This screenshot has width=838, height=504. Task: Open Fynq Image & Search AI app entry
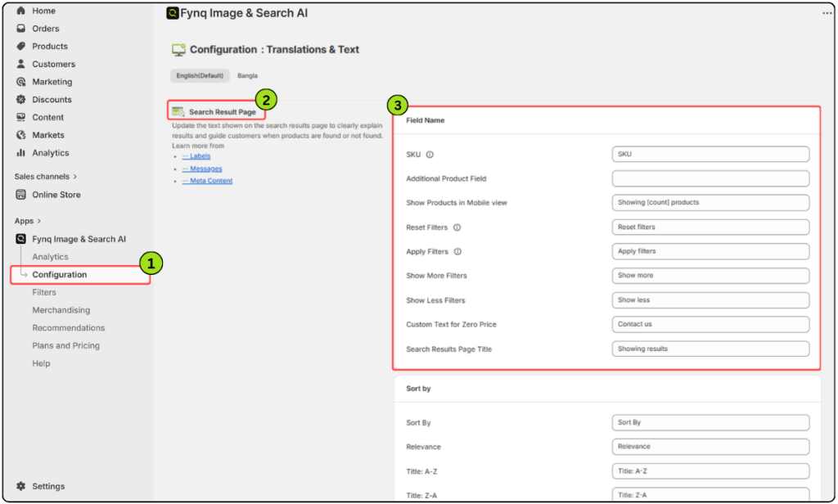click(x=79, y=239)
